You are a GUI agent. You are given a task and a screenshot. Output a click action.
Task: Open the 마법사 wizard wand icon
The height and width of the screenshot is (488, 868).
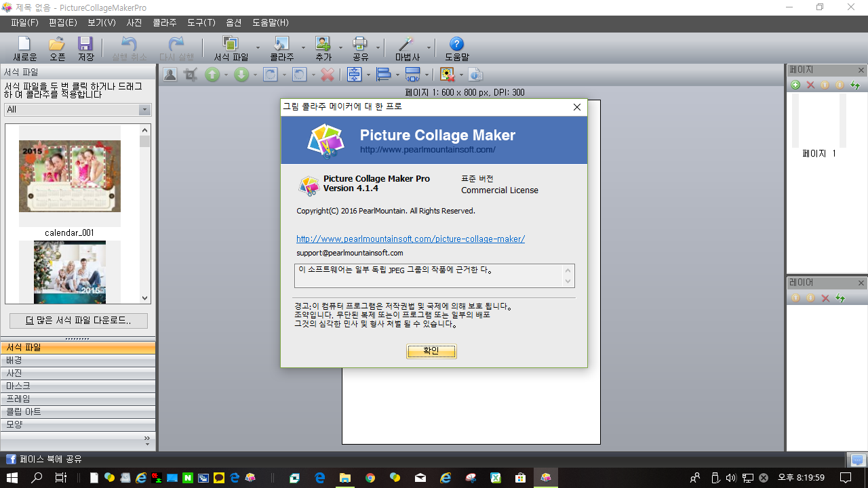tap(407, 45)
